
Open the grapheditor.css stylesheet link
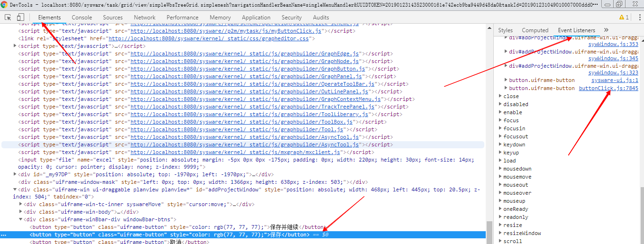point(209,38)
